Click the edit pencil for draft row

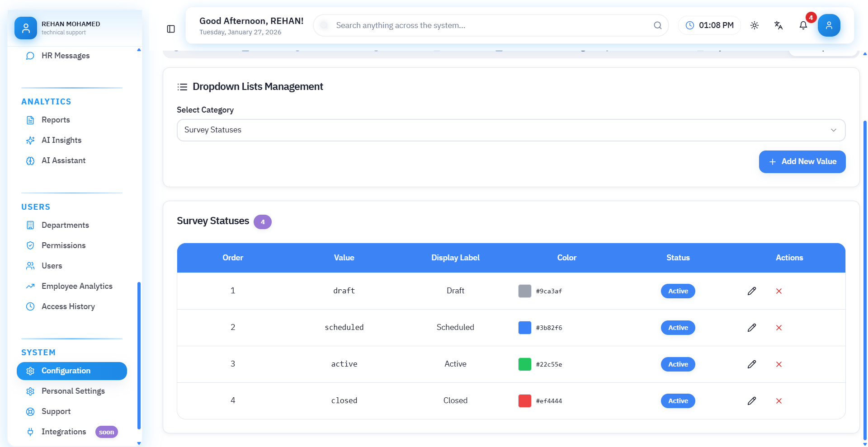click(751, 291)
